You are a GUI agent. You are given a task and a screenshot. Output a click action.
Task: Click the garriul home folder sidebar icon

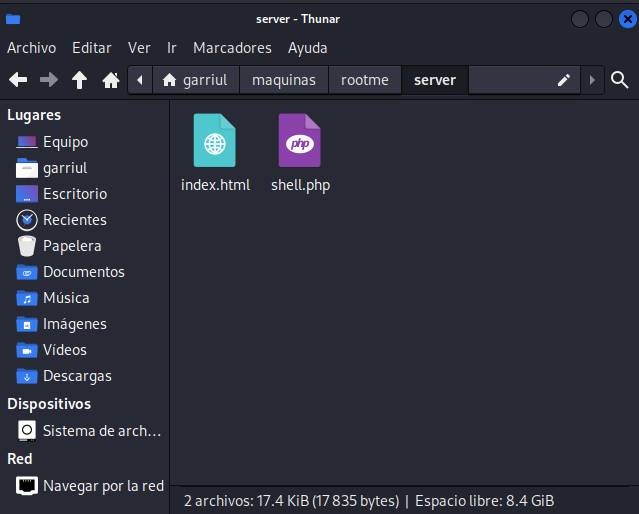27,168
